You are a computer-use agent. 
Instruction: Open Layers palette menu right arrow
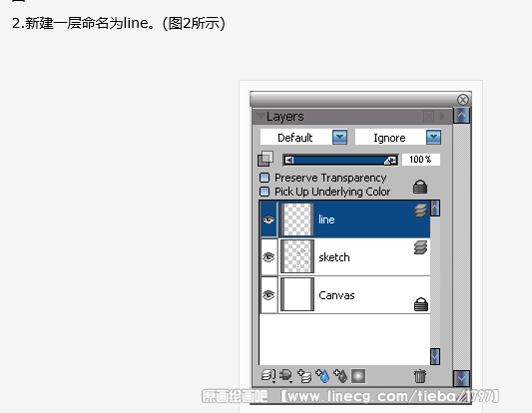tap(442, 117)
